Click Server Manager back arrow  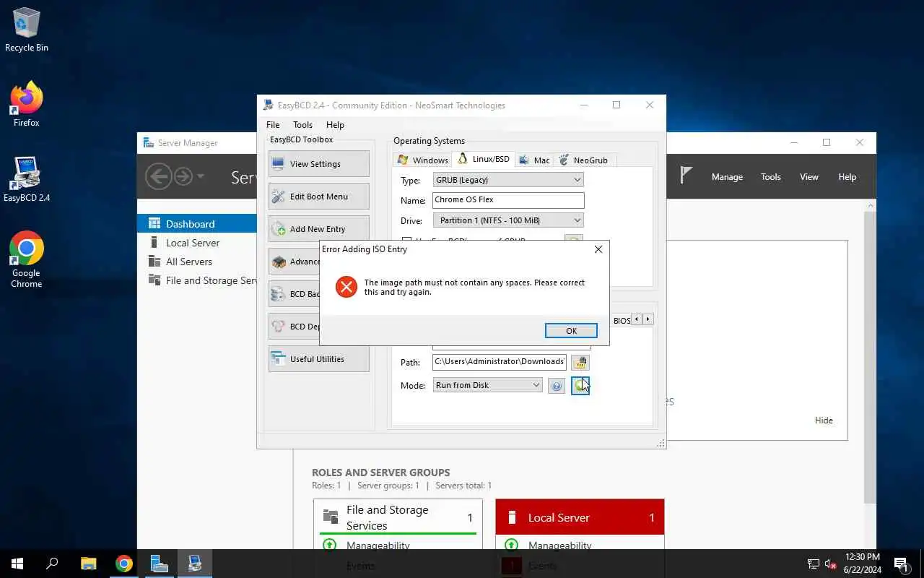158,176
